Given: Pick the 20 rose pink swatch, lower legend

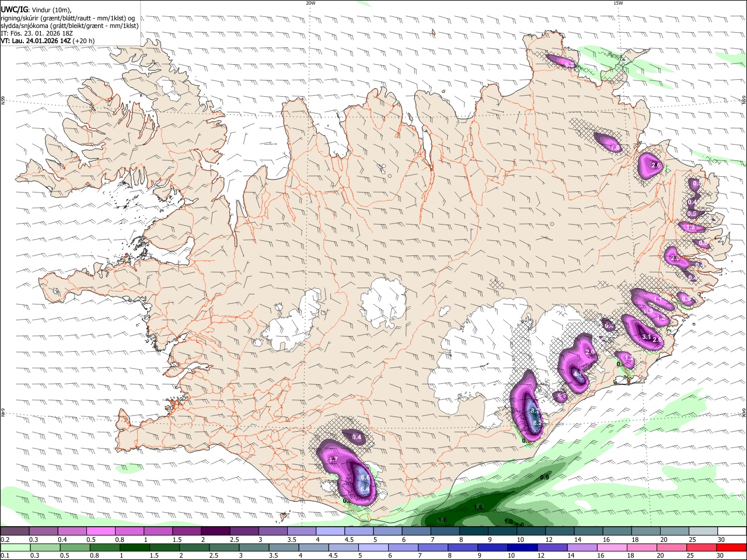Looking at the screenshot, I should click(x=671, y=547).
